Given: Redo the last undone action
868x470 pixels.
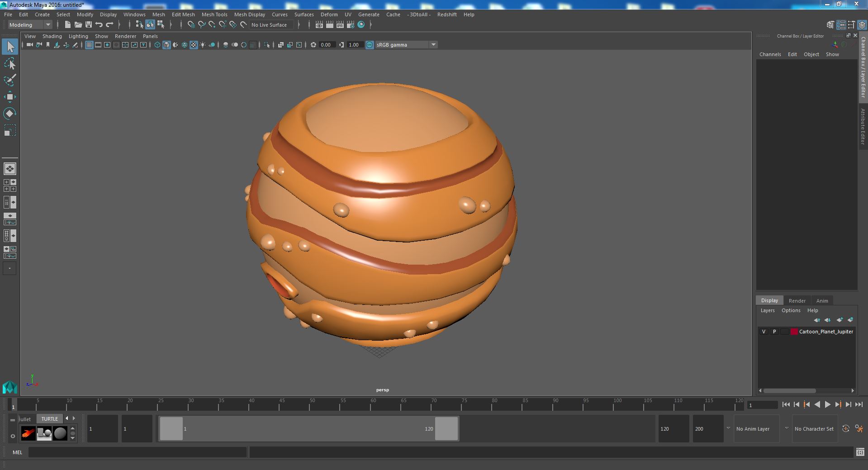Looking at the screenshot, I should 109,25.
